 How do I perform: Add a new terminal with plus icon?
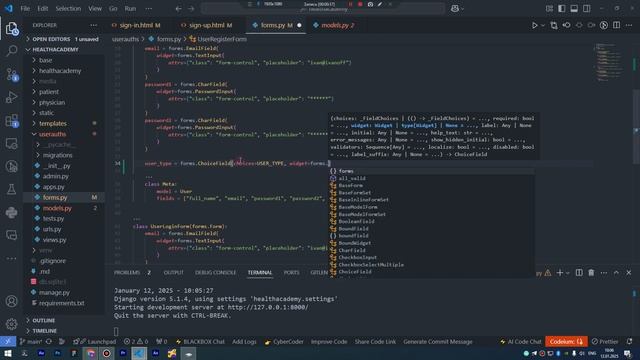coord(560,273)
